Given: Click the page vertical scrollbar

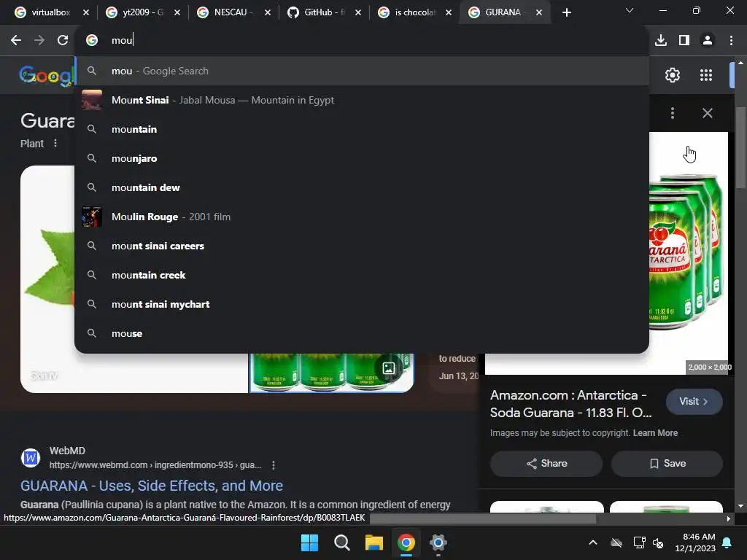Looking at the screenshot, I should click(x=740, y=147).
